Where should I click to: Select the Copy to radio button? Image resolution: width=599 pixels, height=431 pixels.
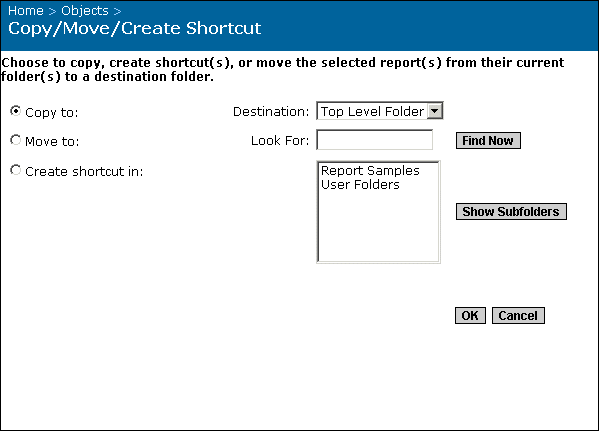click(x=16, y=111)
